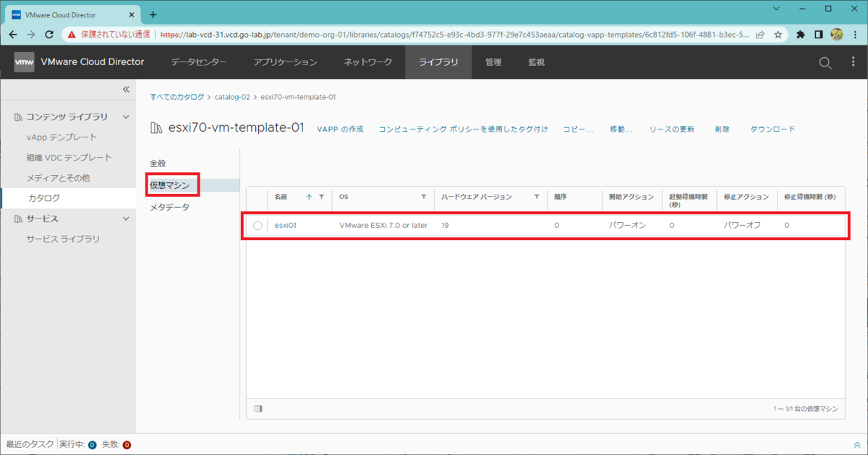Open サービス ライブラリ in sidebar
Viewport: 868px width, 455px height.
pyautogui.click(x=63, y=239)
